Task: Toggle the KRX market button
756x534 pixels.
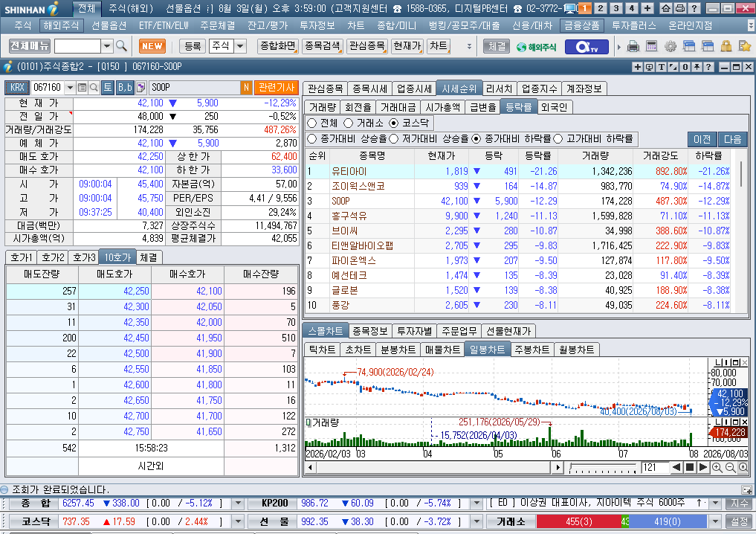Action: click(x=17, y=87)
